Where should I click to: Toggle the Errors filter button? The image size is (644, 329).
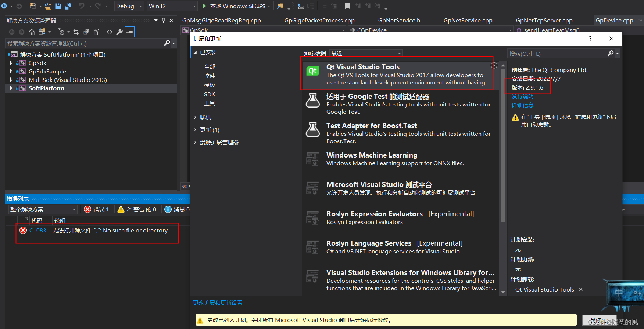pyautogui.click(x=97, y=209)
